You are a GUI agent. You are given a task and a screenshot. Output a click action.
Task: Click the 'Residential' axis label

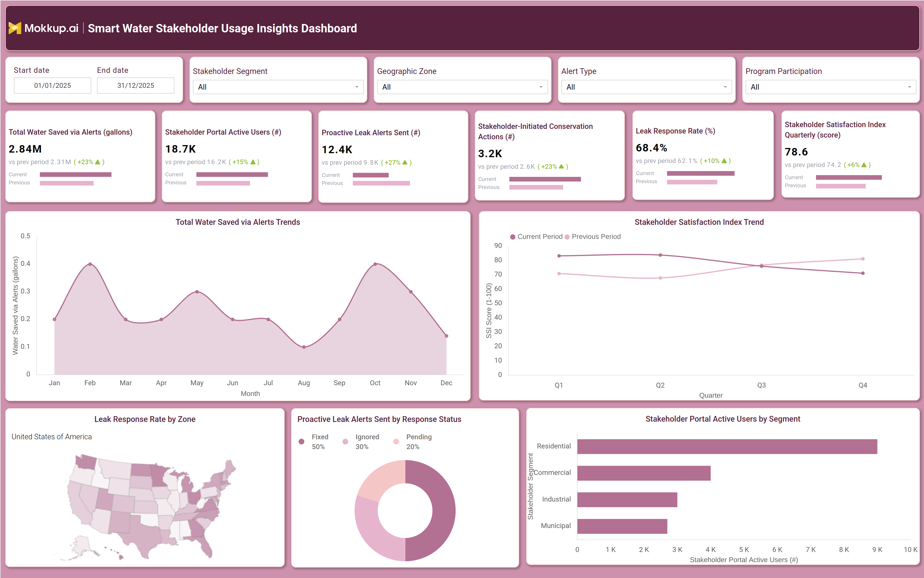[x=554, y=447]
